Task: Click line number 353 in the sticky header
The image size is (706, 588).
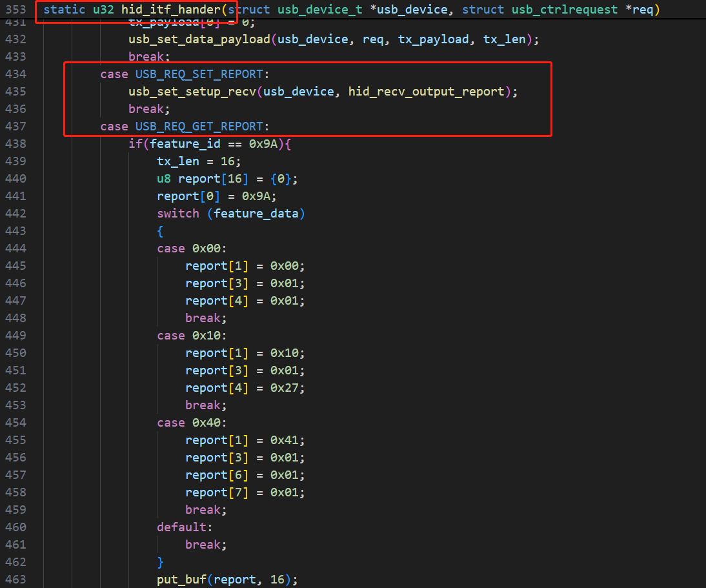Action: pyautogui.click(x=15, y=10)
